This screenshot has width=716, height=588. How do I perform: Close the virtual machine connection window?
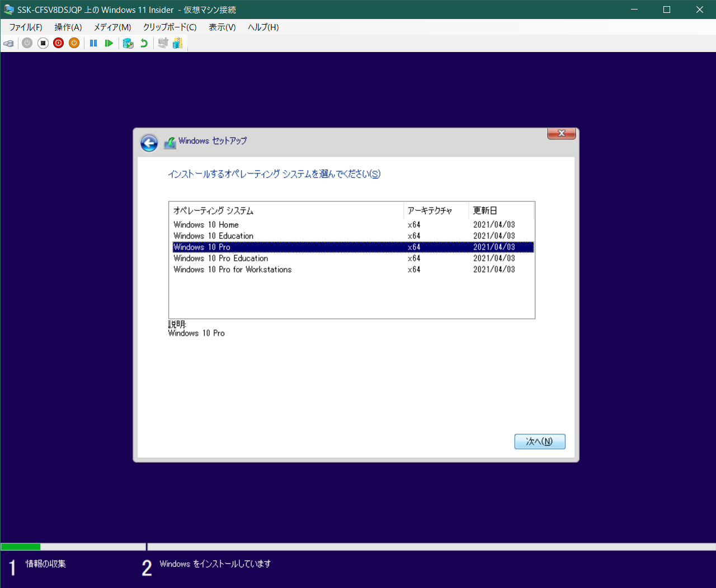pyautogui.click(x=700, y=10)
